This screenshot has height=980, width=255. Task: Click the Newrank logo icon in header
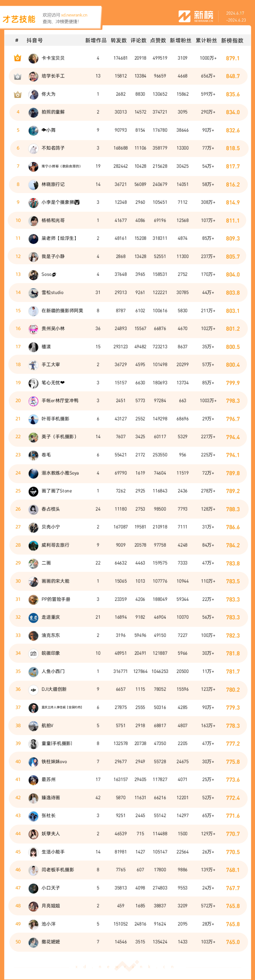[184, 16]
